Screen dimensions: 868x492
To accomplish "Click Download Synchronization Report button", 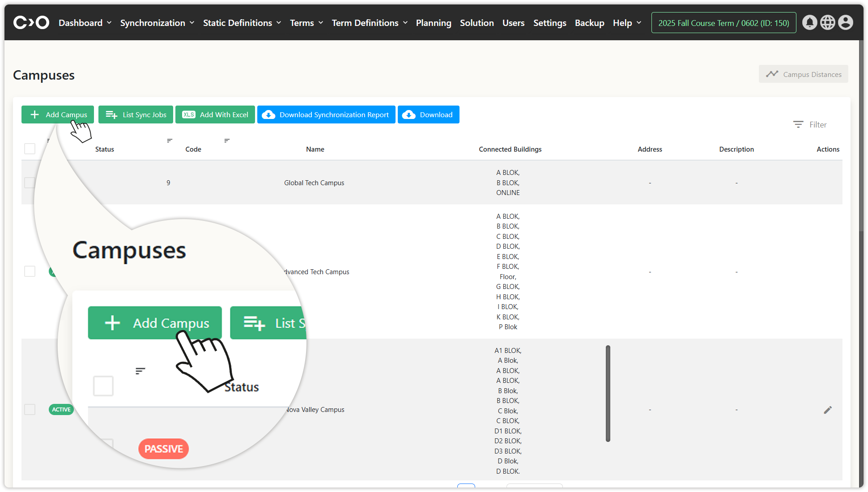I will pyautogui.click(x=326, y=115).
